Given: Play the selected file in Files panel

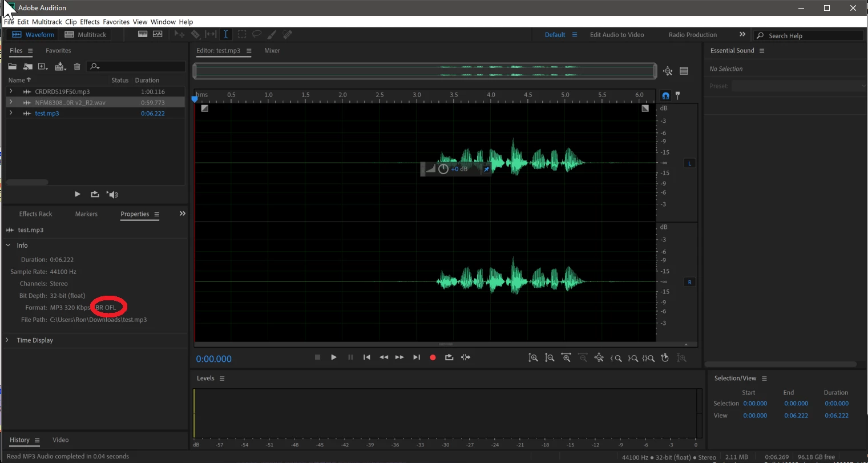Looking at the screenshot, I should (x=78, y=194).
